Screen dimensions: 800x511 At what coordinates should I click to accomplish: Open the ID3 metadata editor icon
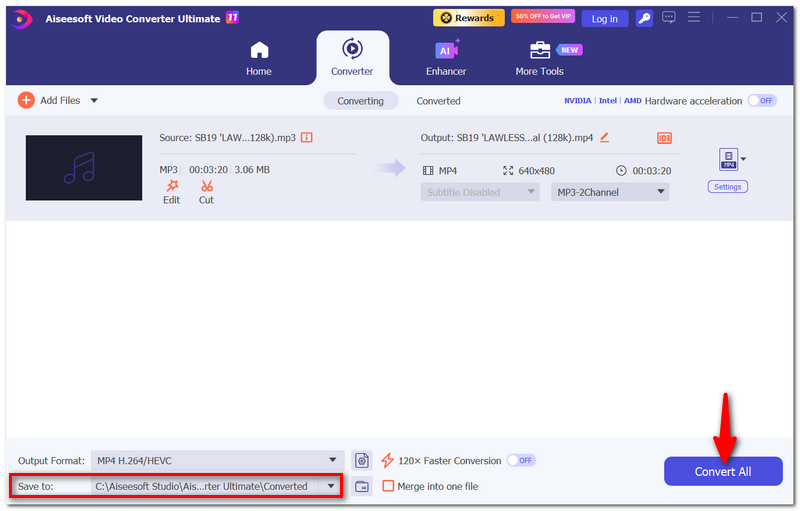(x=664, y=138)
